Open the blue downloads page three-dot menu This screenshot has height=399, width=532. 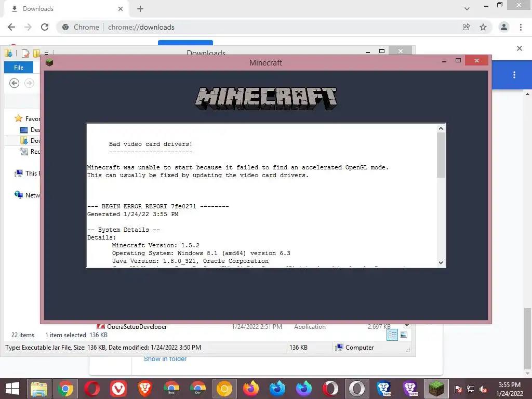[x=514, y=75]
